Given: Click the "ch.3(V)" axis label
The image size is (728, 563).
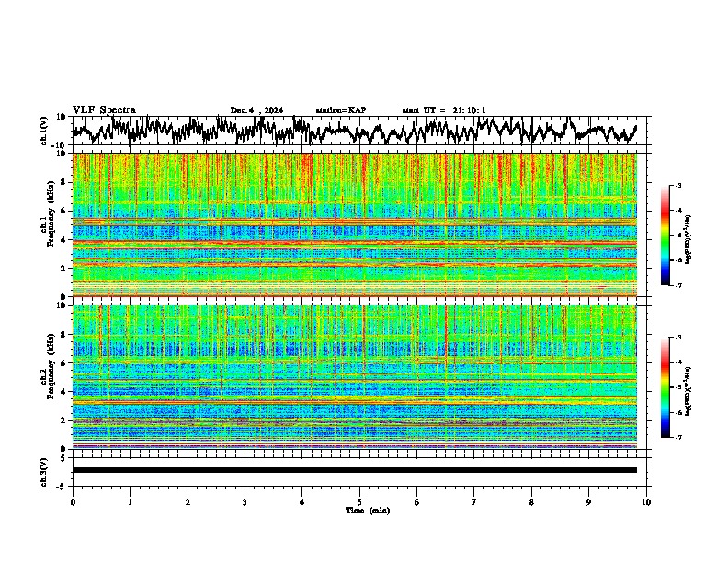Looking at the screenshot, I should [44, 472].
